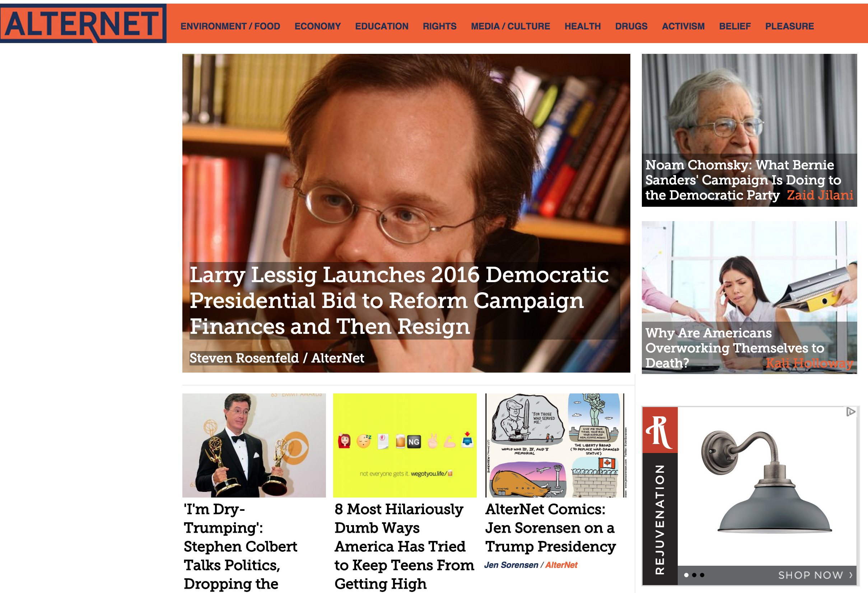
Task: Open the Environment / Food menu
Action: [x=230, y=26]
